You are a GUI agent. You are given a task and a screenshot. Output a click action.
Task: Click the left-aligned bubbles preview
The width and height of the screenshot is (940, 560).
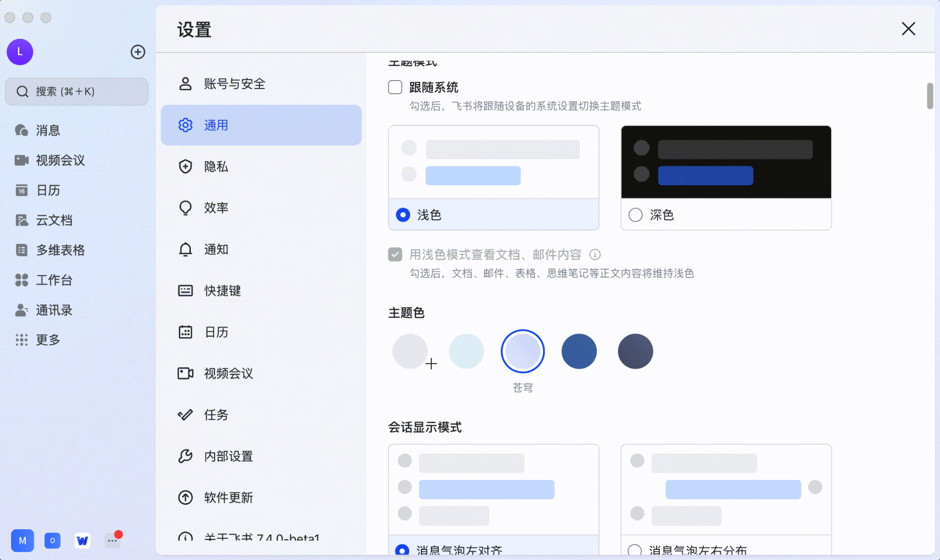[494, 489]
